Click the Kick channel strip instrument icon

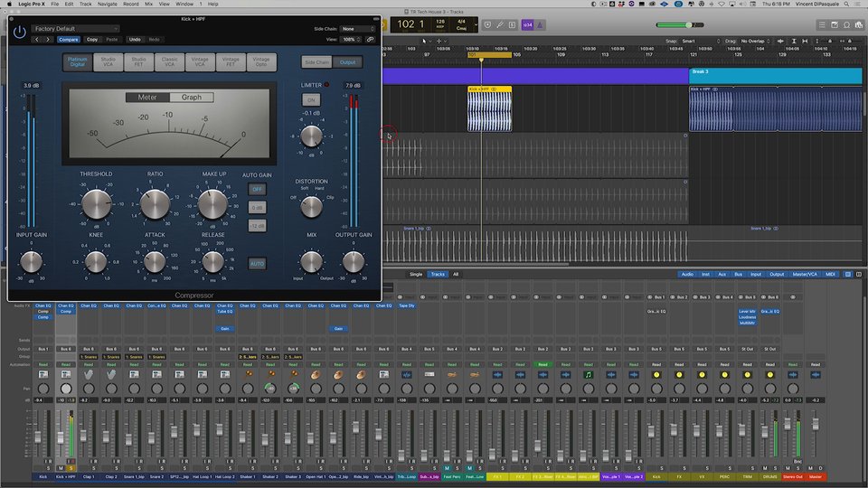tap(43, 375)
